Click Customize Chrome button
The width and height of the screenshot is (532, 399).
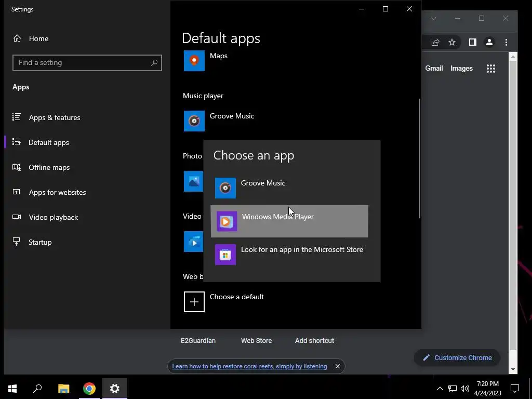pos(457,357)
